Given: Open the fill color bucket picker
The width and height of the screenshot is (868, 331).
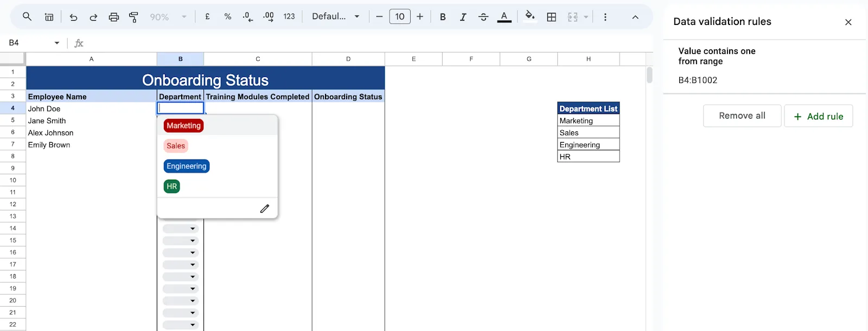Looking at the screenshot, I should click(530, 16).
